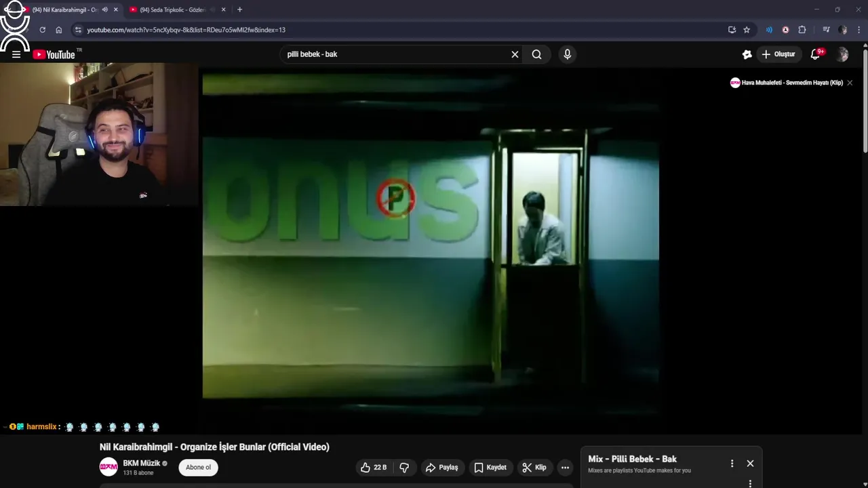Open the BKM Müzik channel name link
868x488 pixels.
(142, 464)
